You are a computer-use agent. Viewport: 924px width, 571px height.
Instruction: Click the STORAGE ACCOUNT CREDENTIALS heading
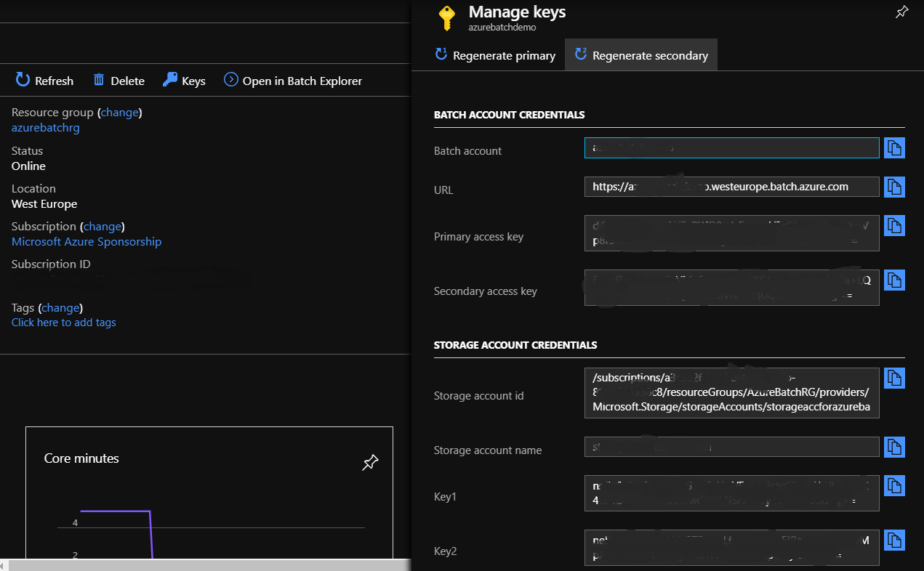coord(515,345)
